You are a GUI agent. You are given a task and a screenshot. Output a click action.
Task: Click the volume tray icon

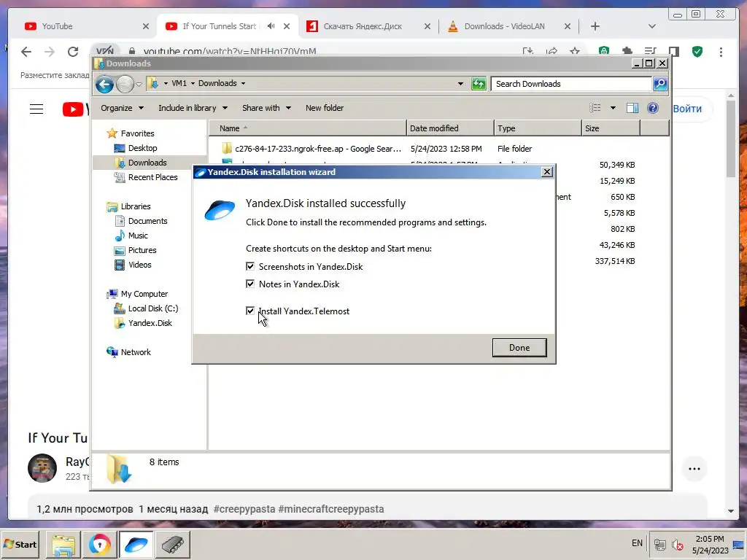click(x=677, y=544)
